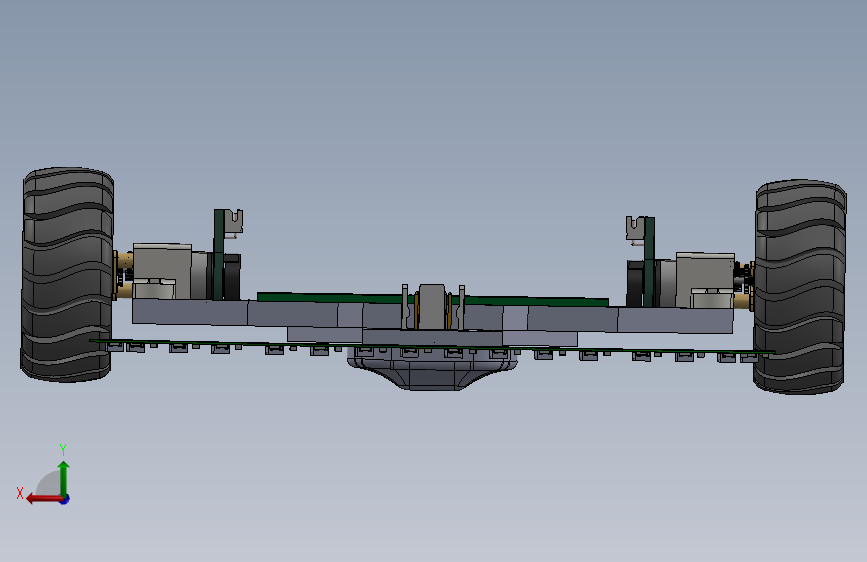The width and height of the screenshot is (867, 562).
Task: Select the right rubber wheel of the robot
Action: [x=800, y=287]
